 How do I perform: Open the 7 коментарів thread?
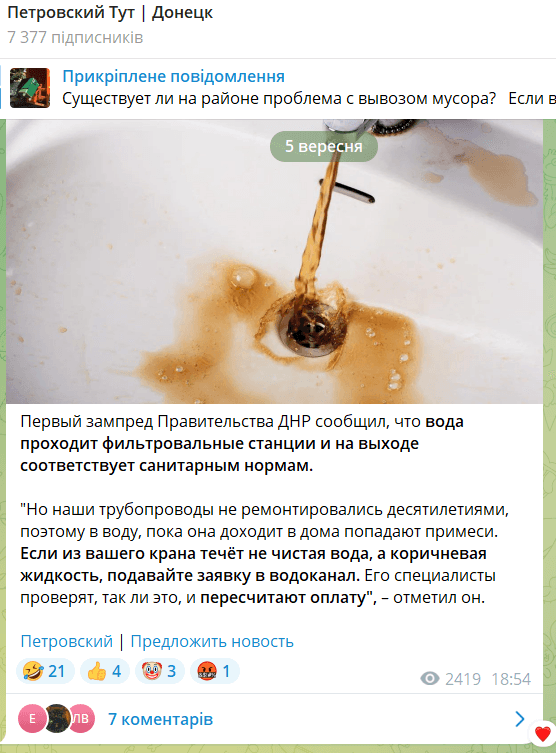pyautogui.click(x=160, y=719)
